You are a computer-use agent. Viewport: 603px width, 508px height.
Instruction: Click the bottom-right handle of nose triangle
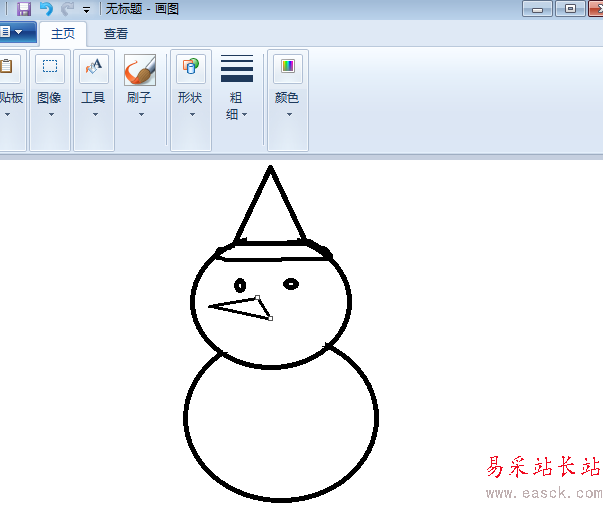pos(270,318)
